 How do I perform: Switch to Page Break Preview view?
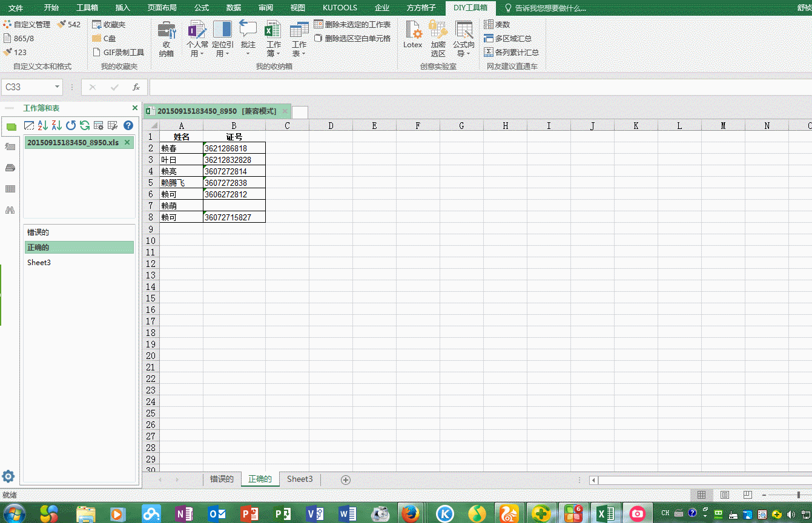[747, 495]
